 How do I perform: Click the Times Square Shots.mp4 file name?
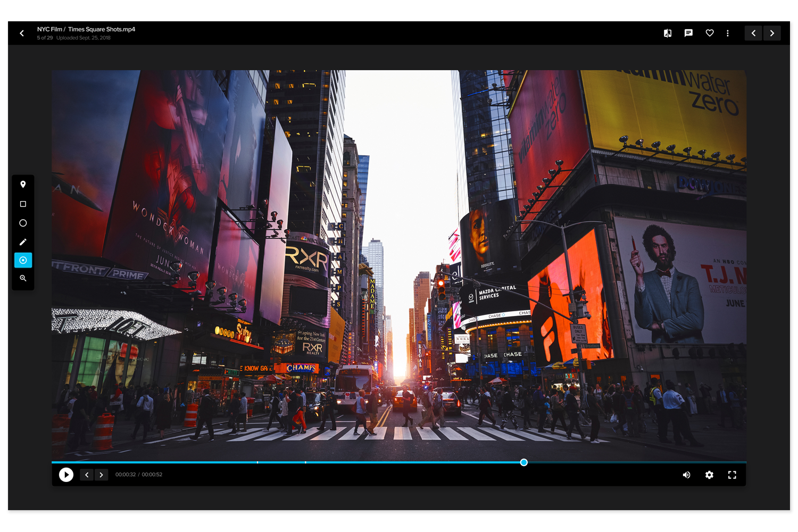(102, 29)
